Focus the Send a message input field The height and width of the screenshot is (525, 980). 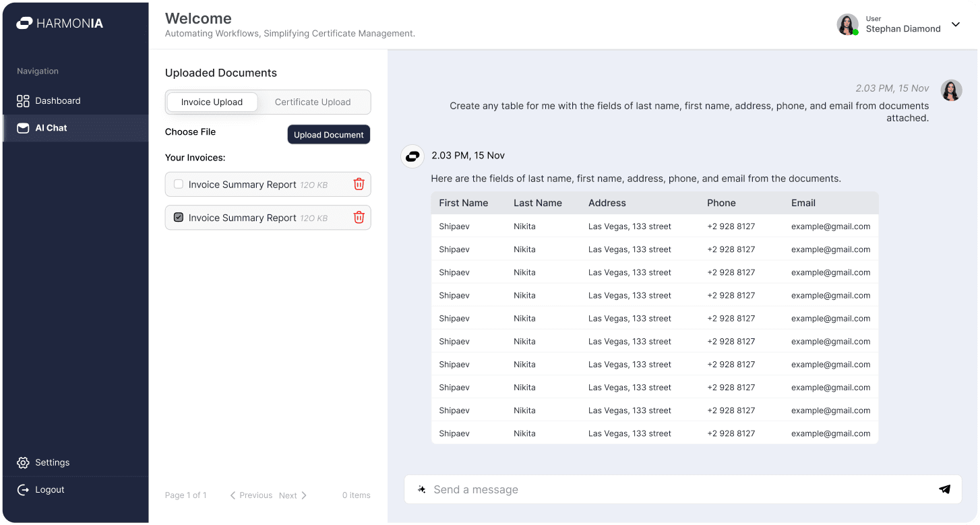coord(674,490)
